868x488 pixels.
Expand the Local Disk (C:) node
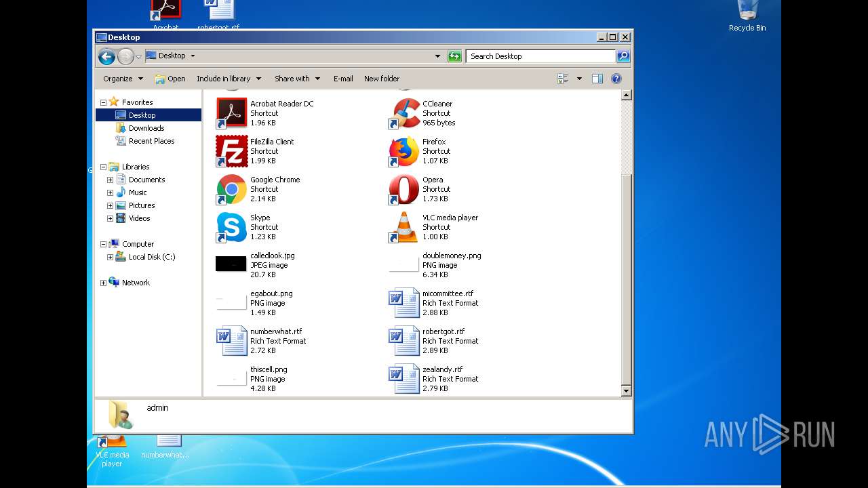coord(110,257)
